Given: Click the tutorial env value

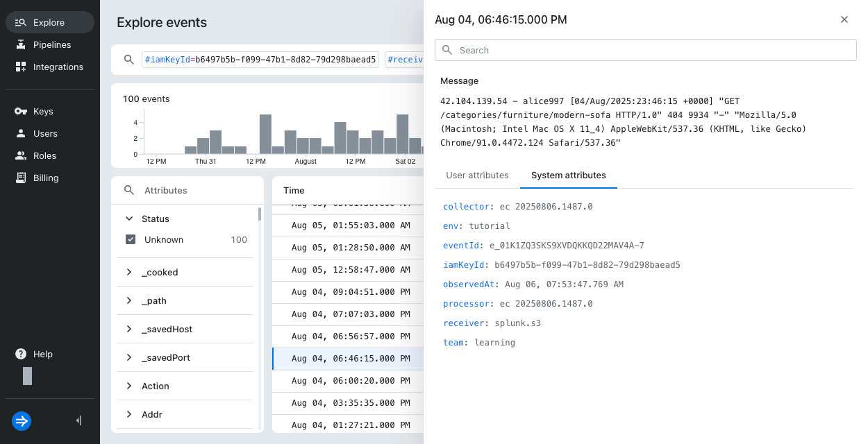Looking at the screenshot, I should [490, 226].
